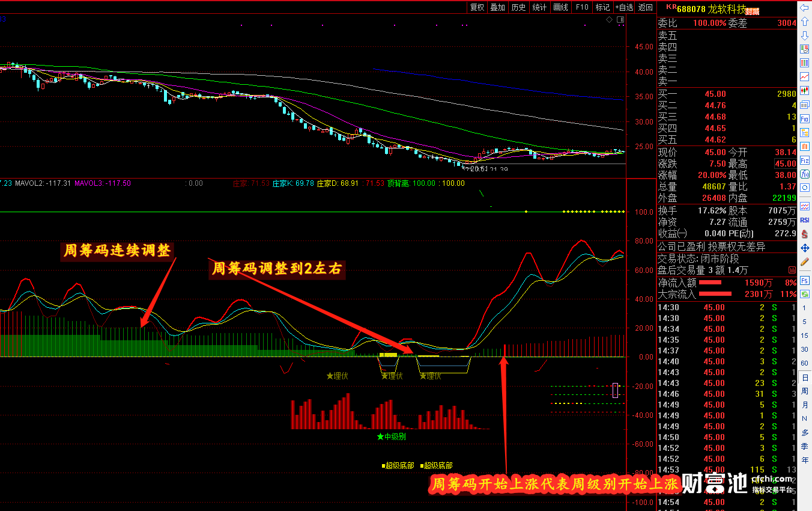The height and width of the screenshot is (511, 812).
Task: Click stock name 688078 龙软科技
Action: [x=711, y=9]
